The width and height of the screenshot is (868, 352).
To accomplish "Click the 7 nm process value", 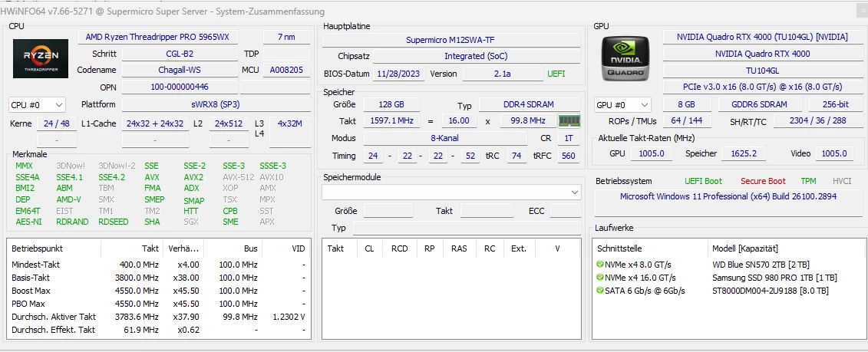I will tap(286, 37).
